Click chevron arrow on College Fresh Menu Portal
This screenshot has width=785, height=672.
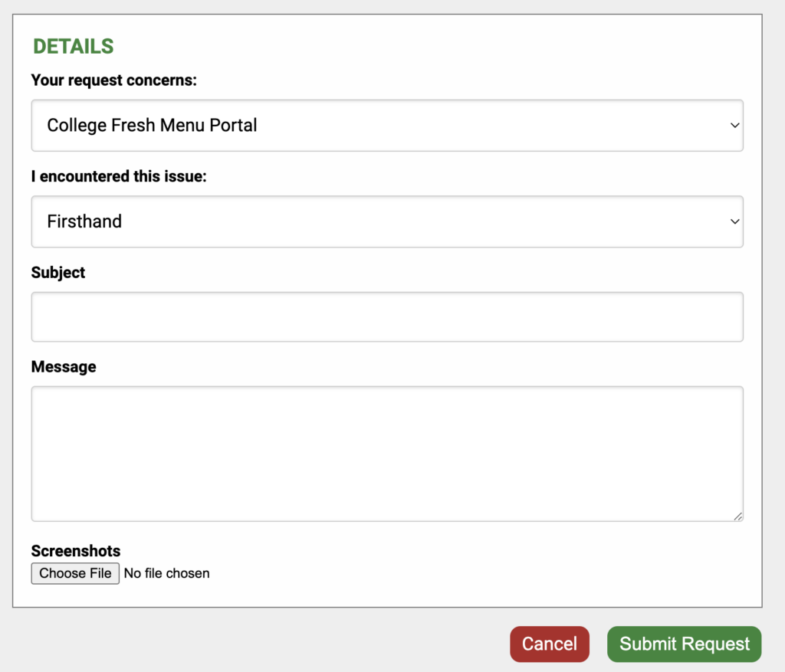pos(734,126)
